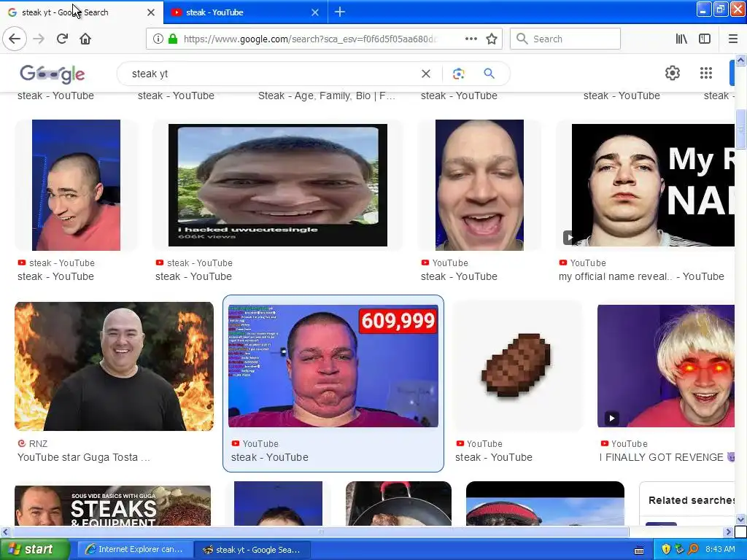This screenshot has width=747, height=560.
Task: Show site information icon in address bar
Action: pos(158,39)
